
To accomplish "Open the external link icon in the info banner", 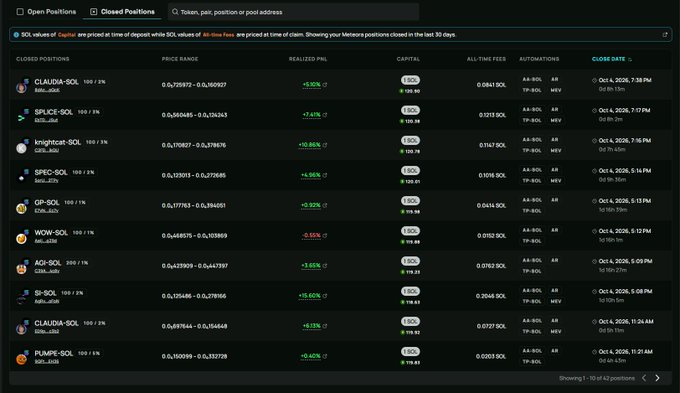I will (x=665, y=35).
